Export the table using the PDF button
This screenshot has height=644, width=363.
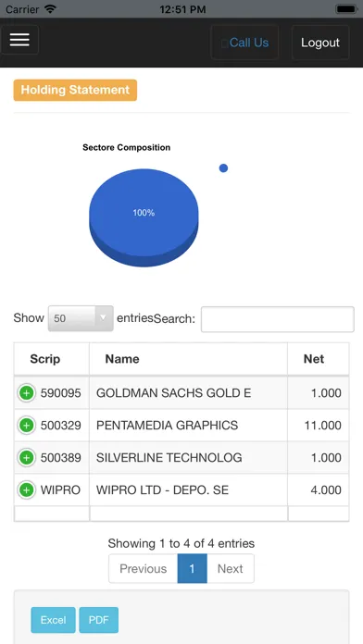pyautogui.click(x=99, y=620)
